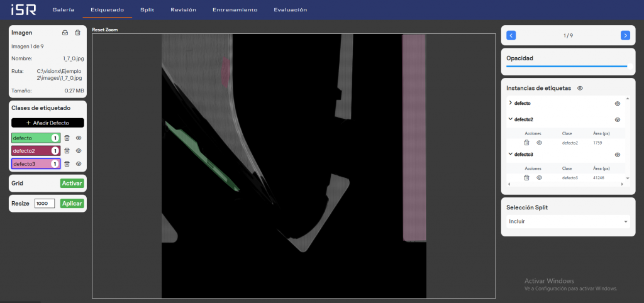644x303 pixels.
Task: Delete the defecto2 instance with area 1759
Action: point(526,143)
